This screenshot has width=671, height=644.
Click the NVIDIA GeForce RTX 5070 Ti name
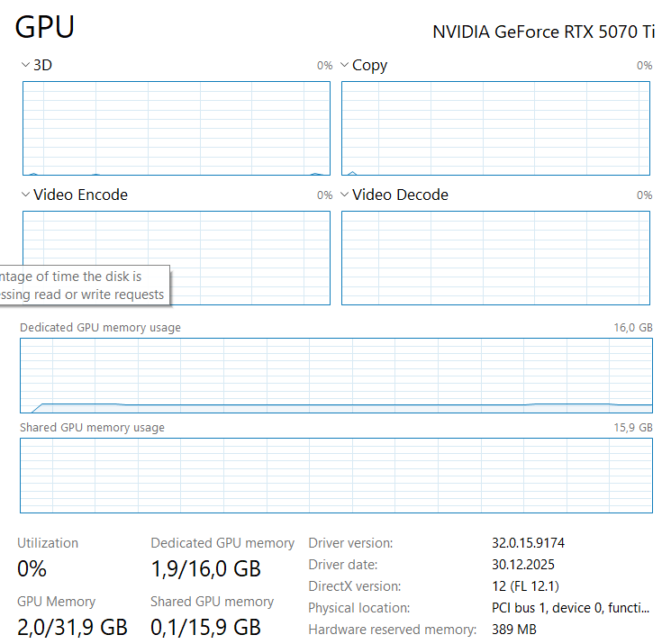[x=543, y=32]
